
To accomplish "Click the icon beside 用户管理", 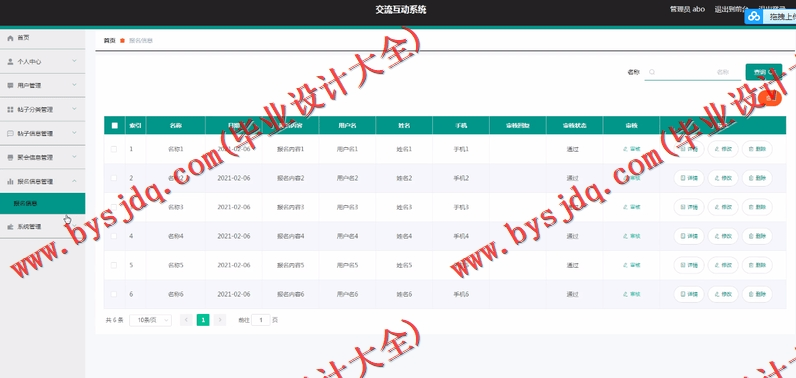I will [10, 86].
